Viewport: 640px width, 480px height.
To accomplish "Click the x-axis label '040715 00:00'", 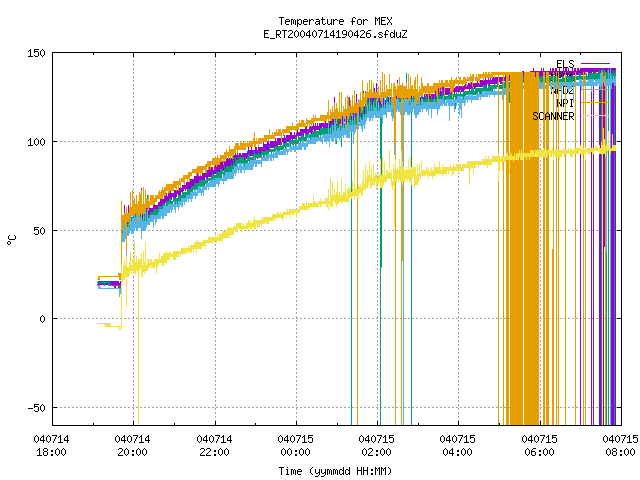I will pos(296,446).
